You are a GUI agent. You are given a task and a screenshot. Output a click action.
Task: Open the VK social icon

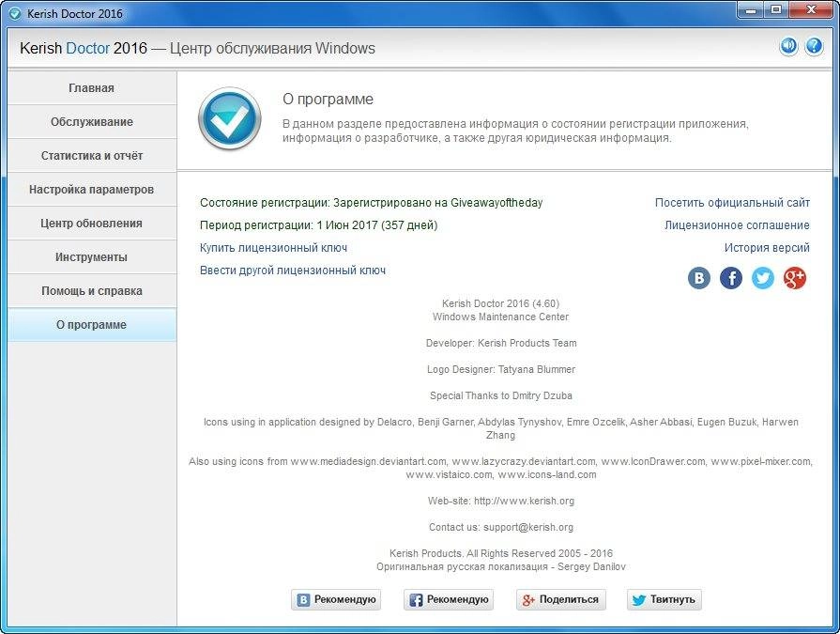pos(699,278)
